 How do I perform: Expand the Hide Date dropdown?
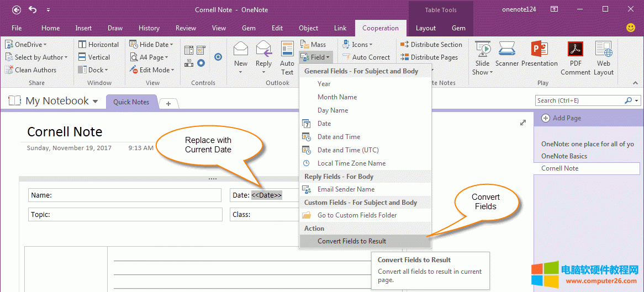pyautogui.click(x=151, y=45)
